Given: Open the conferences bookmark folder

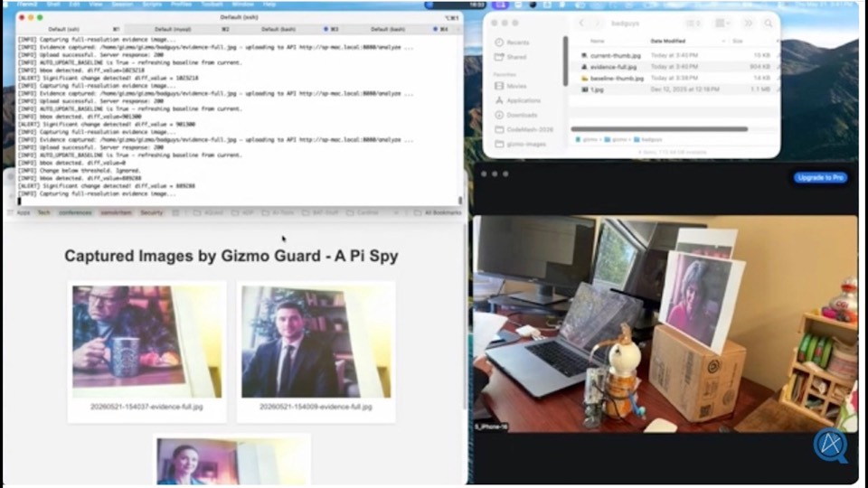Looking at the screenshot, I should (x=75, y=212).
